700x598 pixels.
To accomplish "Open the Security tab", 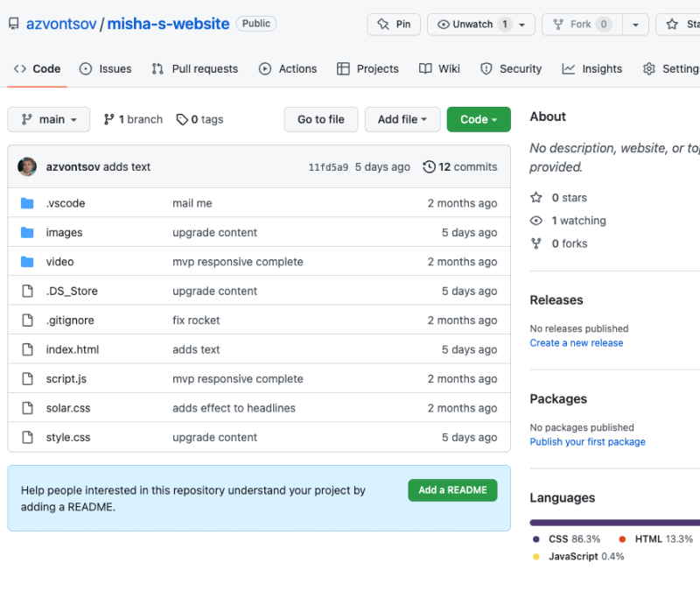I will tap(511, 69).
